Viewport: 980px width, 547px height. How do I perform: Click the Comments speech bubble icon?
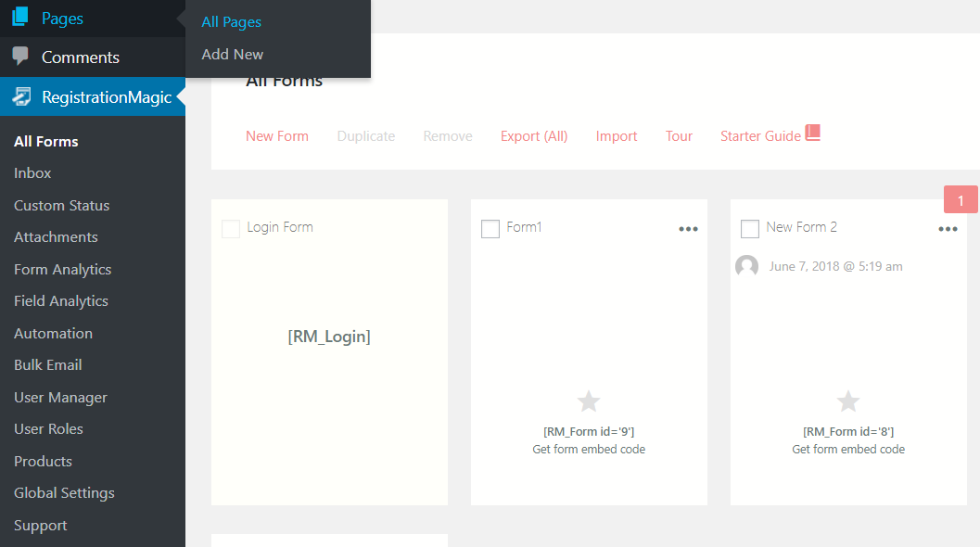coord(20,57)
